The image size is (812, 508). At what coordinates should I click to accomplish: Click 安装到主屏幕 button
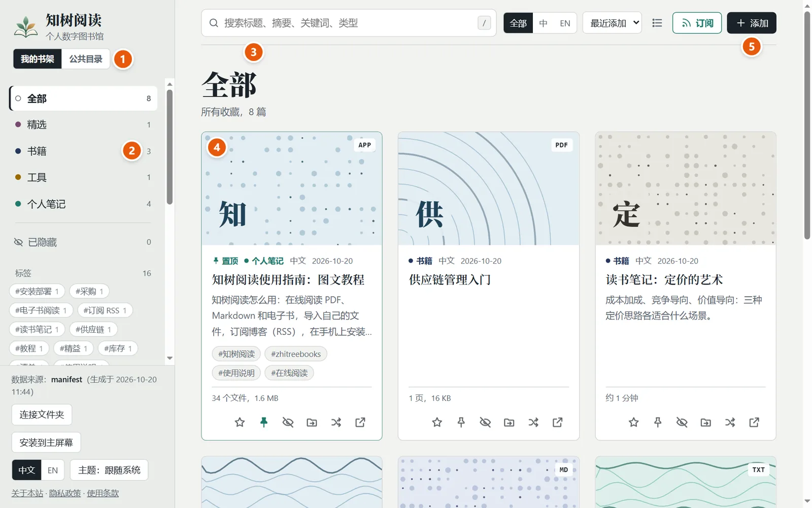pyautogui.click(x=46, y=442)
